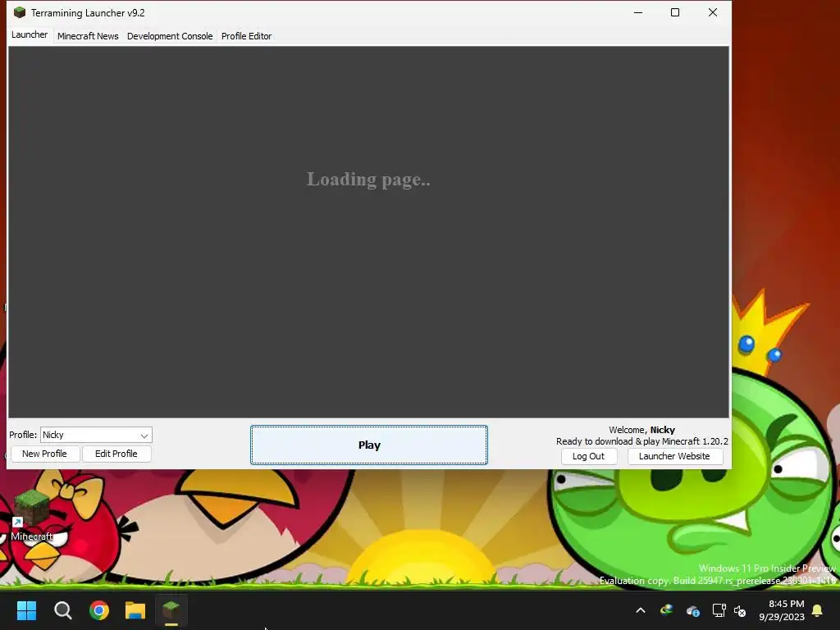Launch Google Chrome from taskbar
This screenshot has height=630, width=840.
click(99, 610)
